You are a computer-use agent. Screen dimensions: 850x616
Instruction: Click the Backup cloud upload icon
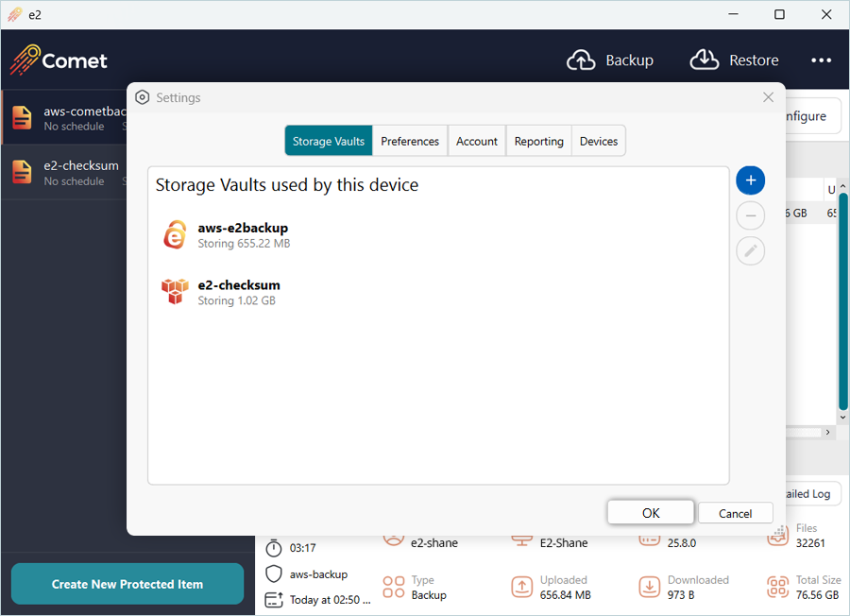pos(581,60)
